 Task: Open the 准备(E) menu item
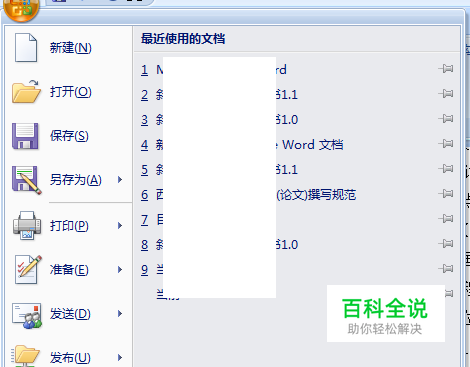69,269
